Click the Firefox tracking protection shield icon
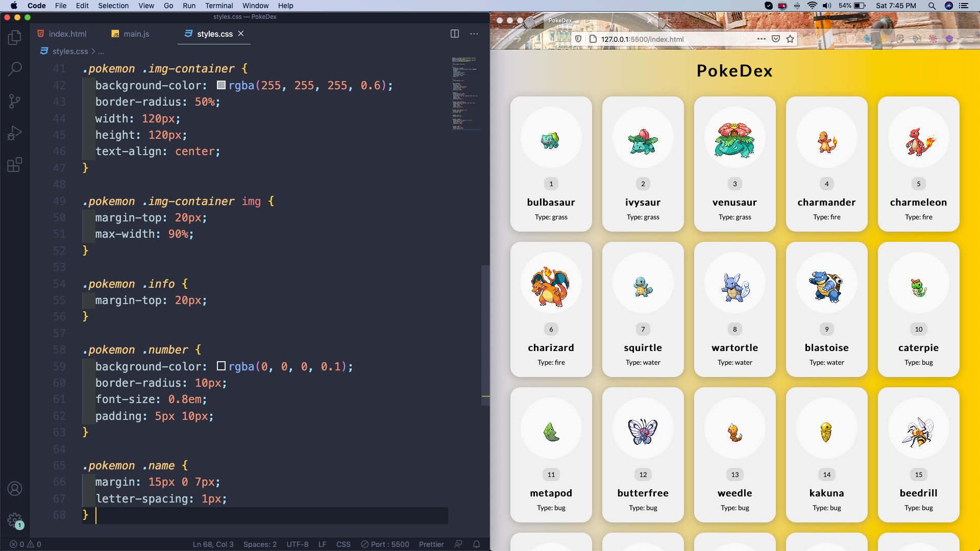Viewport: 980px width, 551px height. 578,39
